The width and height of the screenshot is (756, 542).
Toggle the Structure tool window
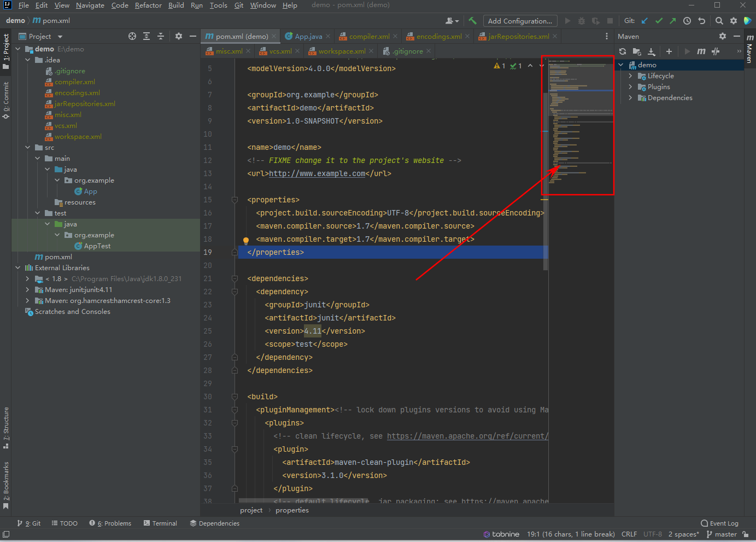6,427
